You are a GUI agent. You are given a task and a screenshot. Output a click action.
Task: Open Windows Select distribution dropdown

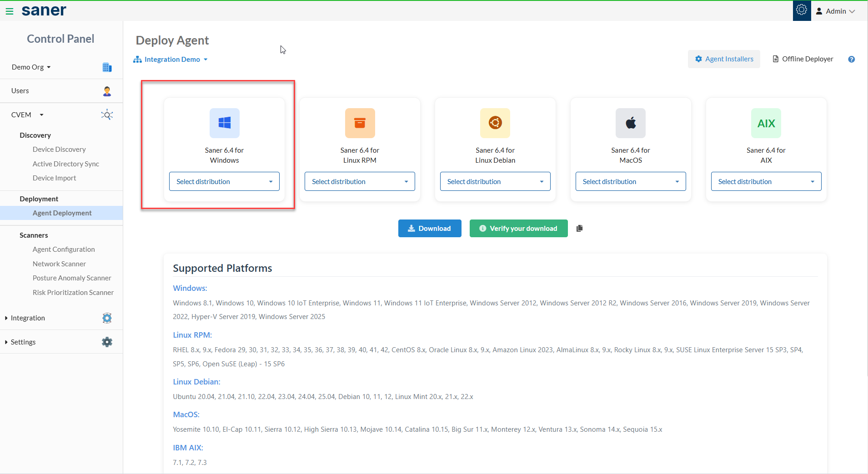coord(225,181)
